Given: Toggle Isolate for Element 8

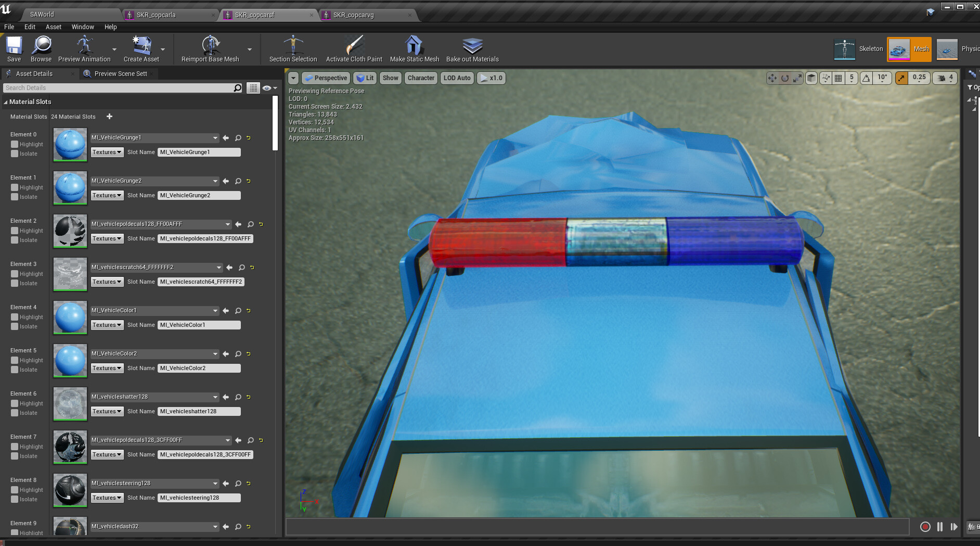Looking at the screenshot, I should (x=15, y=499).
